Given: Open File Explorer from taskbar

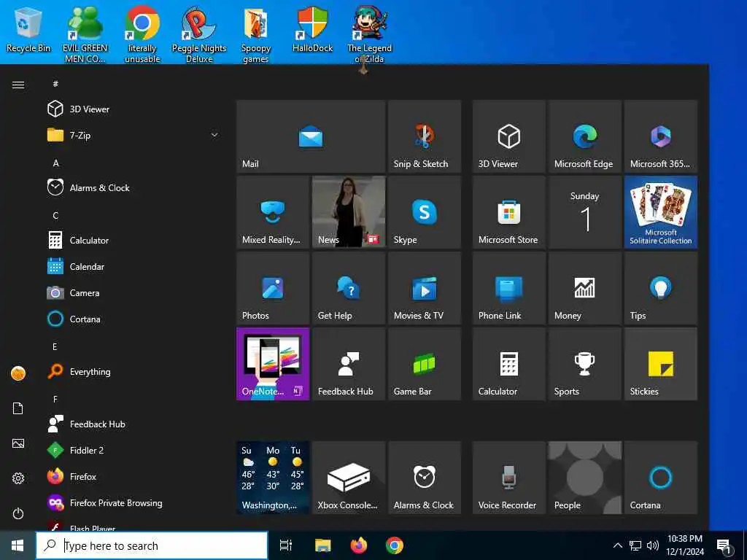Looking at the screenshot, I should coord(322,545).
